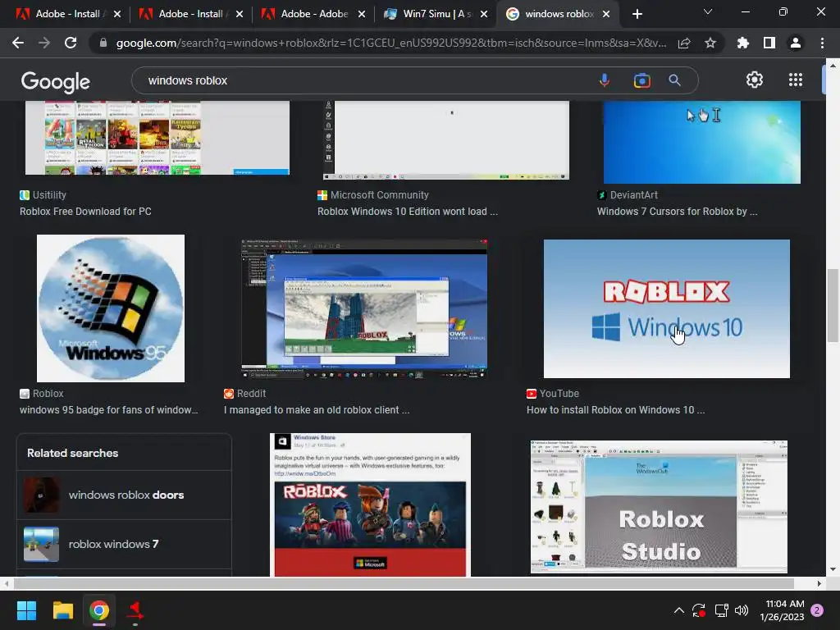Image resolution: width=840 pixels, height=630 pixels.
Task: Bookmark this tab with star icon
Action: click(x=710, y=43)
